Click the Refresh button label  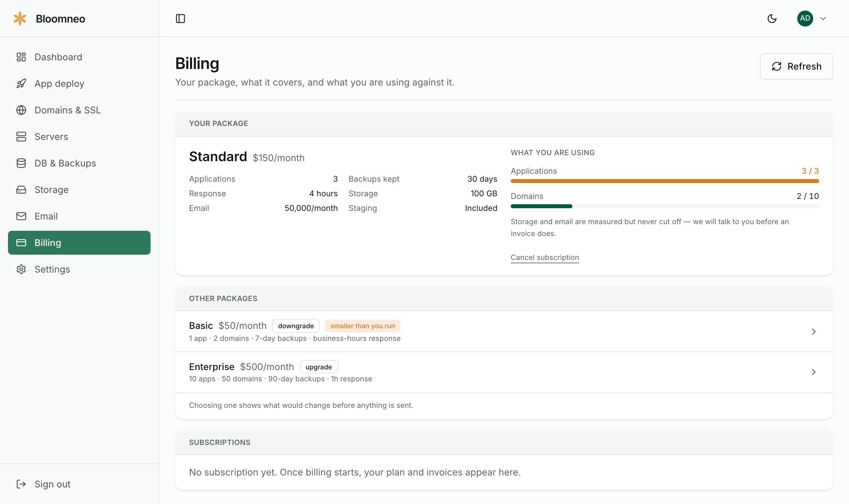(x=804, y=66)
